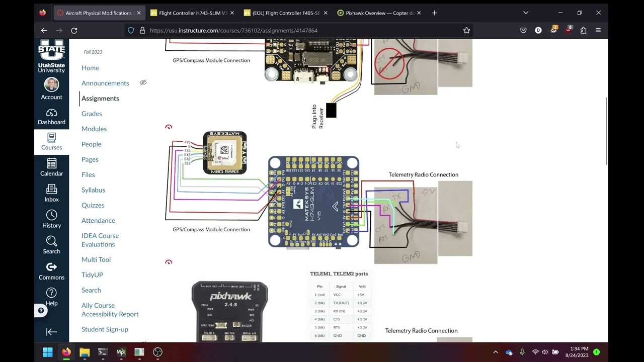Viewport: 644px width, 362px height.
Task: Open Ally Course Accessibility Report link
Action: pos(110,310)
